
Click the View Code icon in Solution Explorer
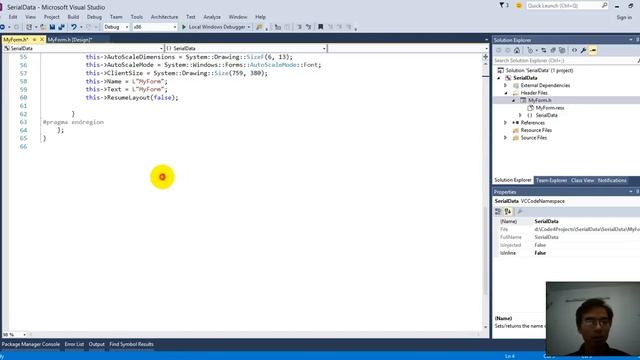pos(574,50)
